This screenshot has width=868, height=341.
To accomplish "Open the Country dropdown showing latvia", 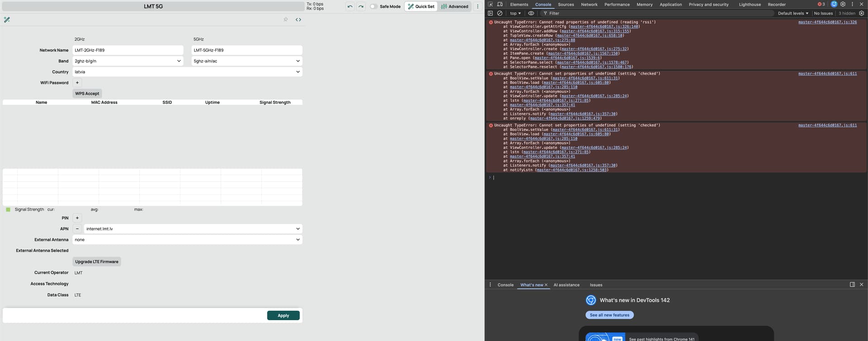I will click(x=188, y=72).
